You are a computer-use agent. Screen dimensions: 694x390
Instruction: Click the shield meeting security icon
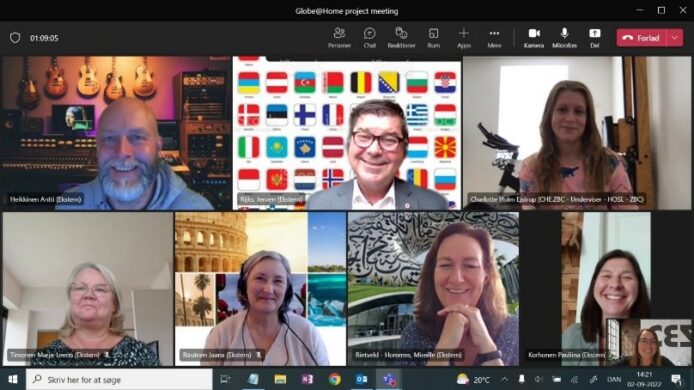pos(15,38)
